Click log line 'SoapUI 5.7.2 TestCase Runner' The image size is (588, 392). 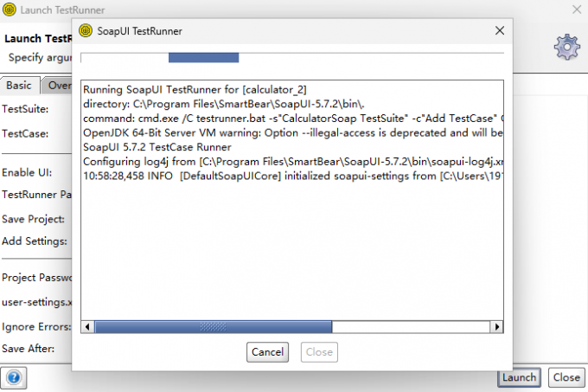pos(157,147)
